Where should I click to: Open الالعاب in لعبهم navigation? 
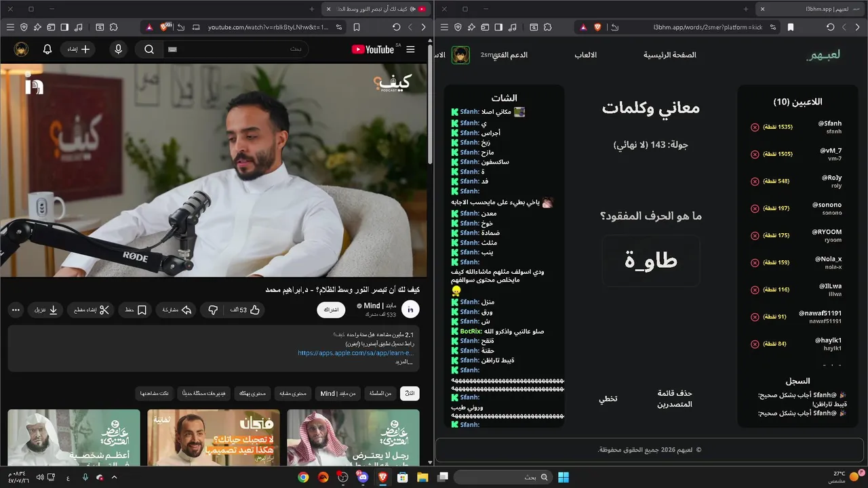[x=586, y=55]
